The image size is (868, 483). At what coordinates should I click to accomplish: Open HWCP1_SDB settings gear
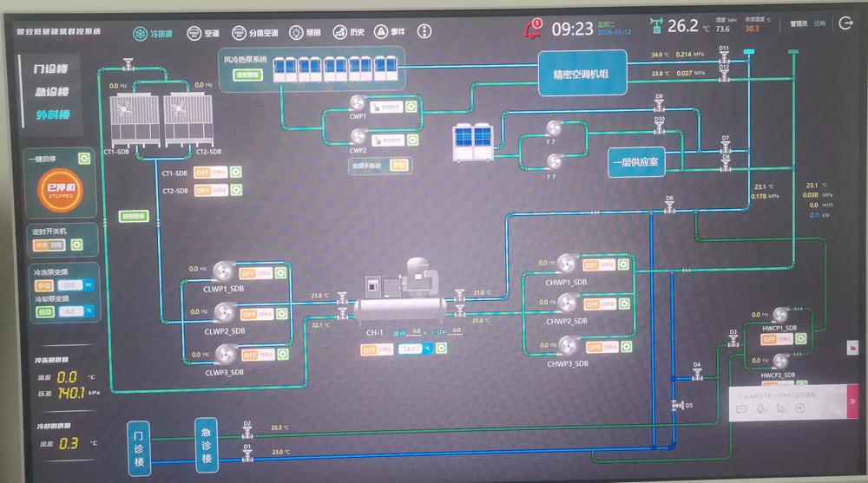tap(800, 338)
